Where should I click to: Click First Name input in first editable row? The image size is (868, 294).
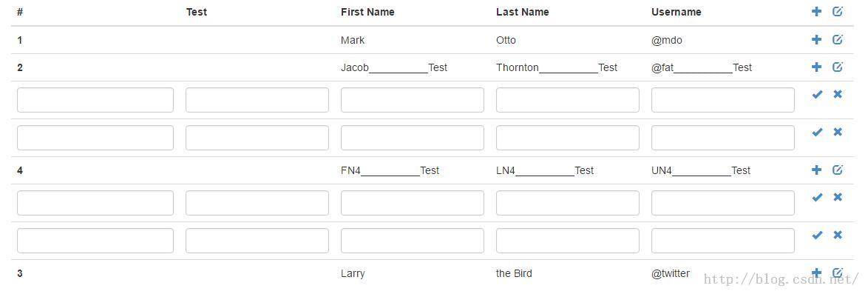[x=413, y=100]
